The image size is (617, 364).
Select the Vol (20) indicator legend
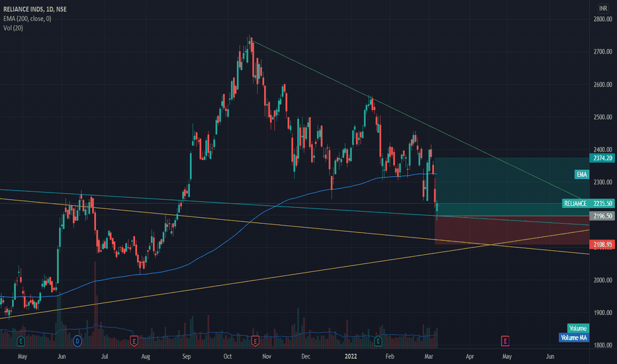click(13, 28)
